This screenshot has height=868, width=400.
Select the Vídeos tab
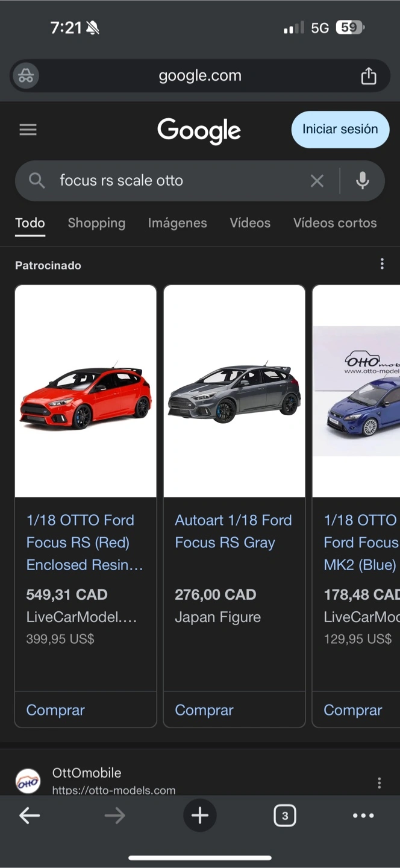(250, 223)
